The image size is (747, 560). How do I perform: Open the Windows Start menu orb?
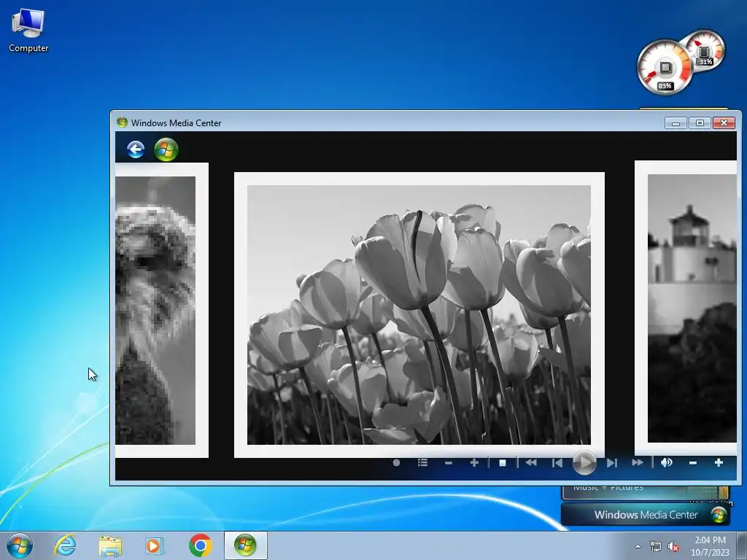click(x=20, y=545)
